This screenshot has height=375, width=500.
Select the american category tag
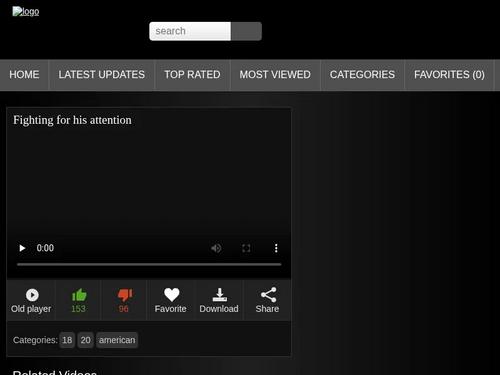pyautogui.click(x=117, y=340)
